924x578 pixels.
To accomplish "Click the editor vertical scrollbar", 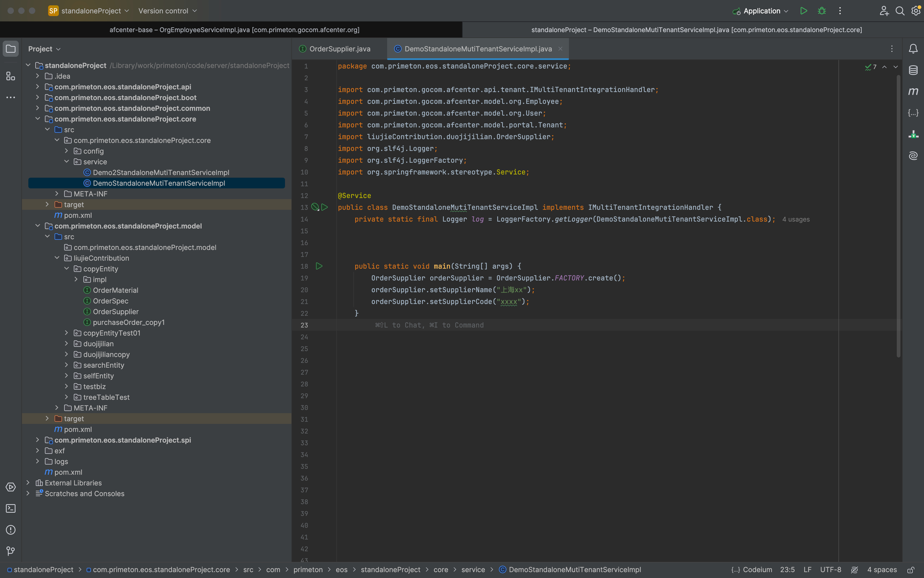I will (898, 216).
